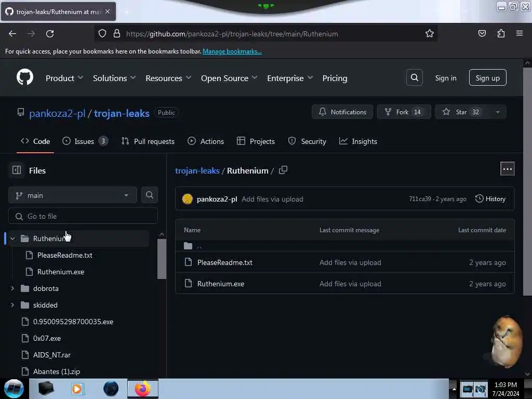Bookmark this page with the star icon
Screen dimensions: 532x399
(x=430, y=33)
